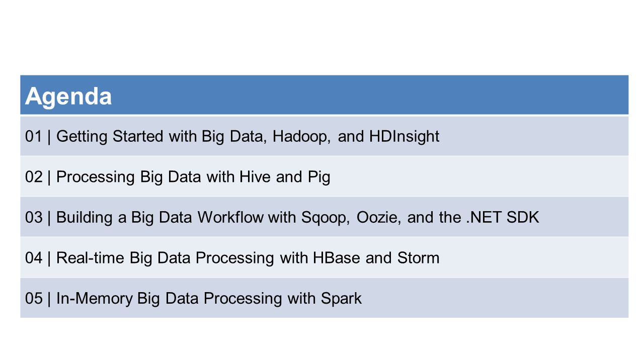Select the number 05 label
644x362 pixels.
click(x=34, y=298)
